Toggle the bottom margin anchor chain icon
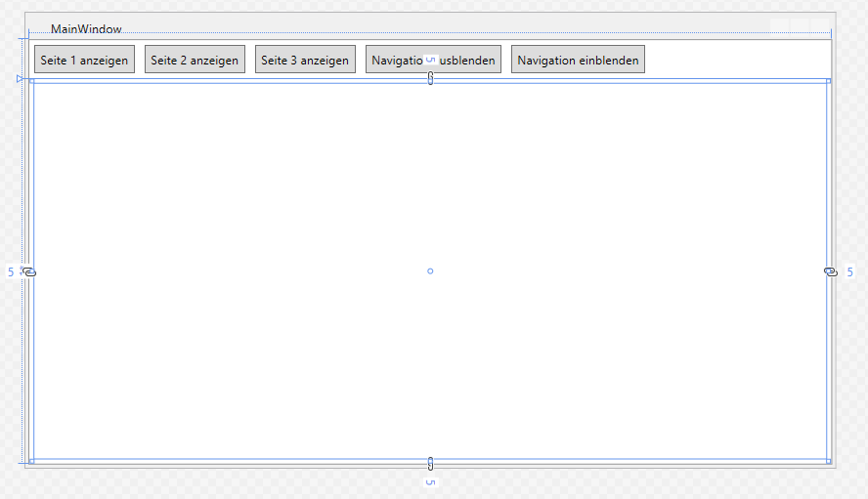Screen dimensions: 868x499 coord(430,463)
